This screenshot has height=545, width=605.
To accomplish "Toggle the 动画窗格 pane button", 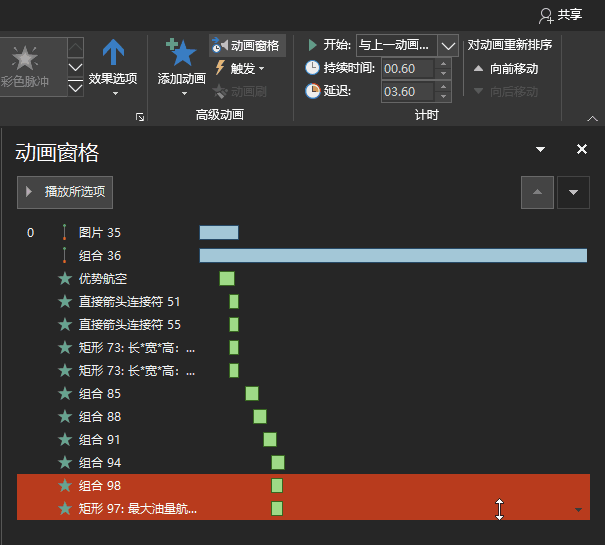I will click(x=246, y=45).
